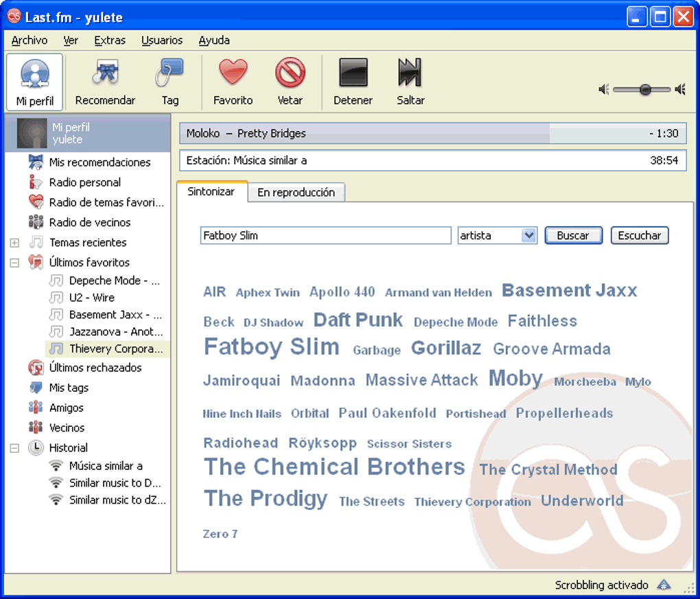
Task: Click The Prodigy artist tag
Action: pos(266,499)
